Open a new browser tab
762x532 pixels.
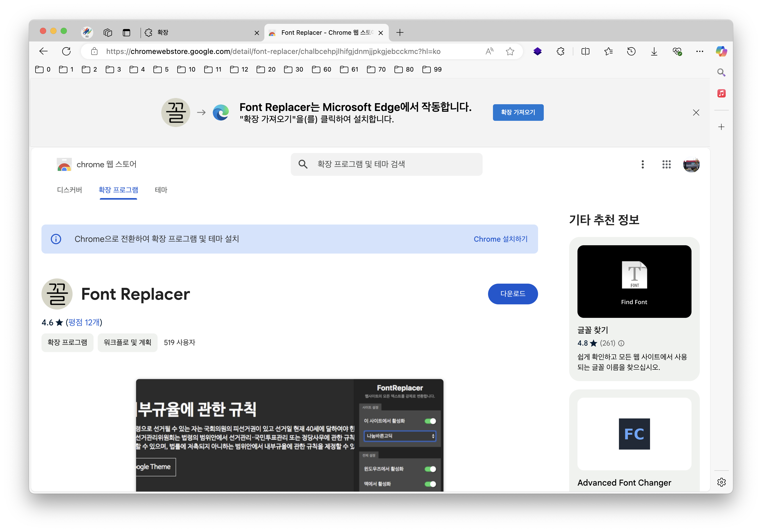(400, 32)
